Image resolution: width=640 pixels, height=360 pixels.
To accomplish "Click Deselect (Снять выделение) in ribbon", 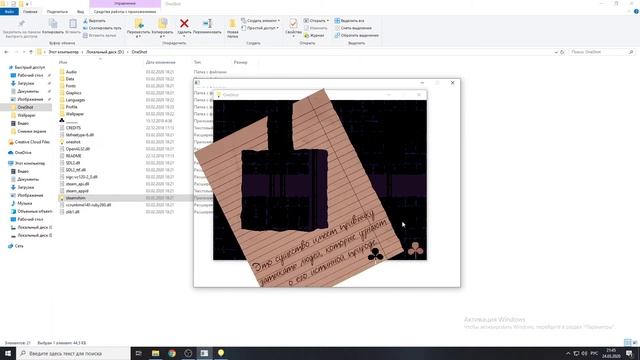I will coord(353,28).
